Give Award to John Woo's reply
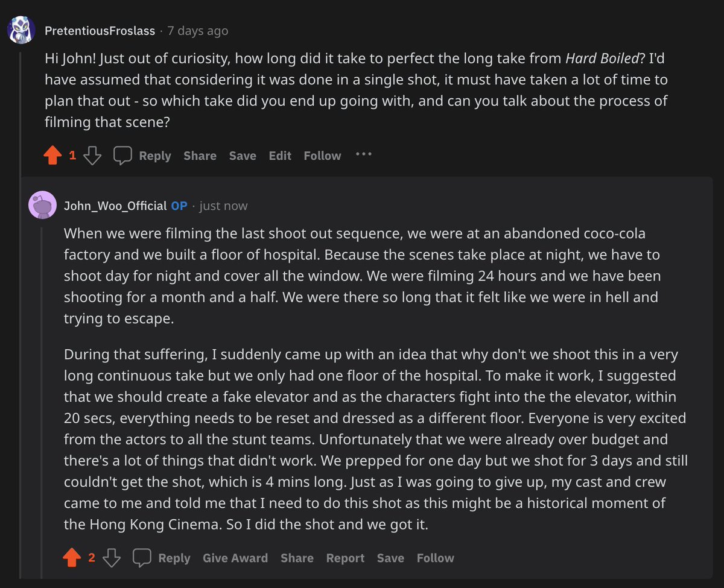724x588 pixels. pos(235,558)
